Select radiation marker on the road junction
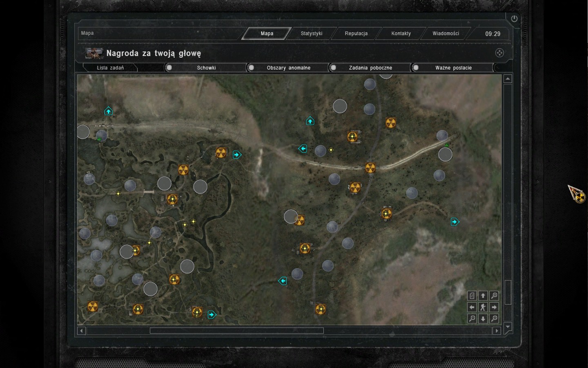This screenshot has width=588, height=368. [x=370, y=168]
